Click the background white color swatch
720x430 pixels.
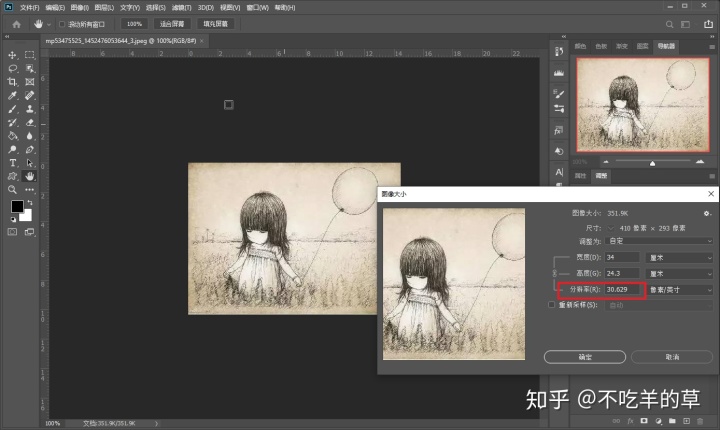click(27, 216)
